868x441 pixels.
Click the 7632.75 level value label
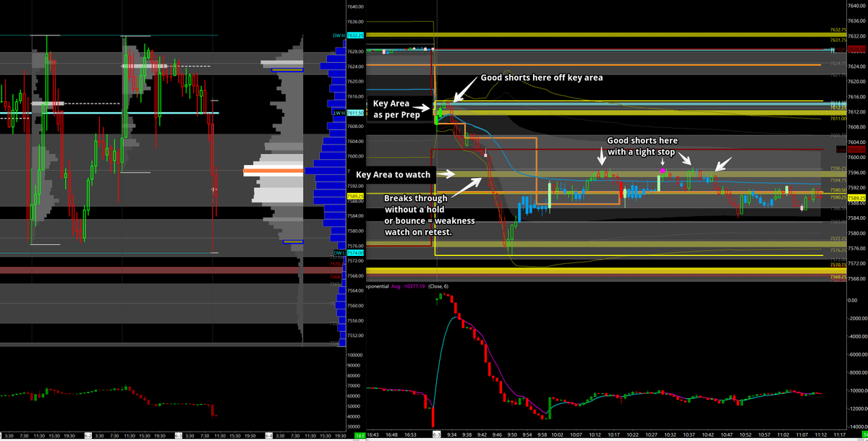coord(837,30)
